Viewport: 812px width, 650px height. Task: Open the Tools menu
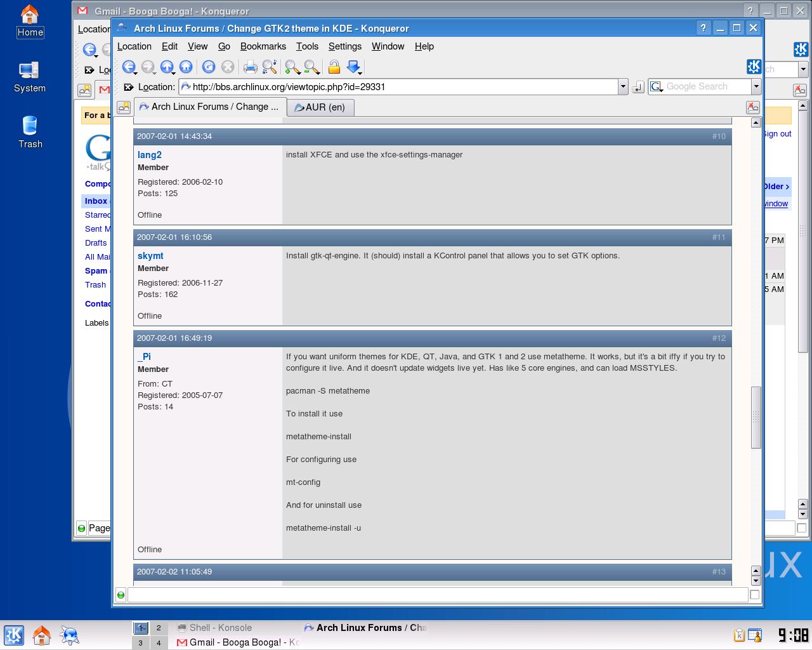click(307, 46)
